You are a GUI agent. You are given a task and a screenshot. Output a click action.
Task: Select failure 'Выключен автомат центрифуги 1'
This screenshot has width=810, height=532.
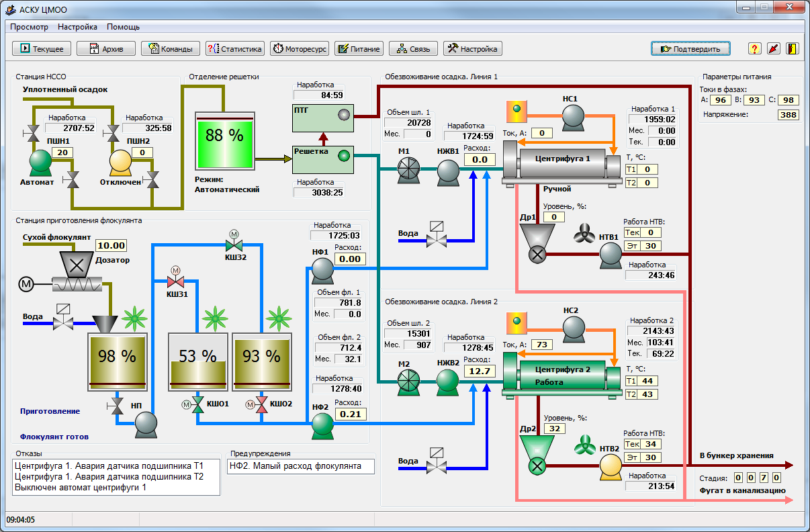(81, 488)
